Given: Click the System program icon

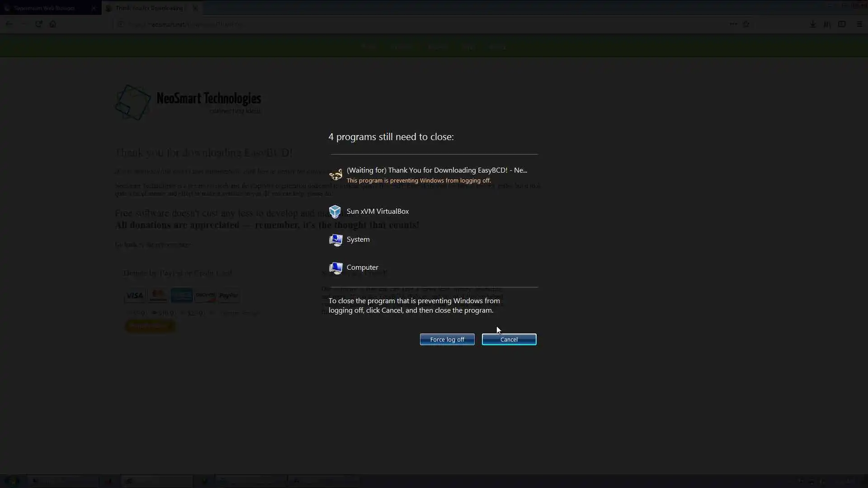Looking at the screenshot, I should point(335,240).
